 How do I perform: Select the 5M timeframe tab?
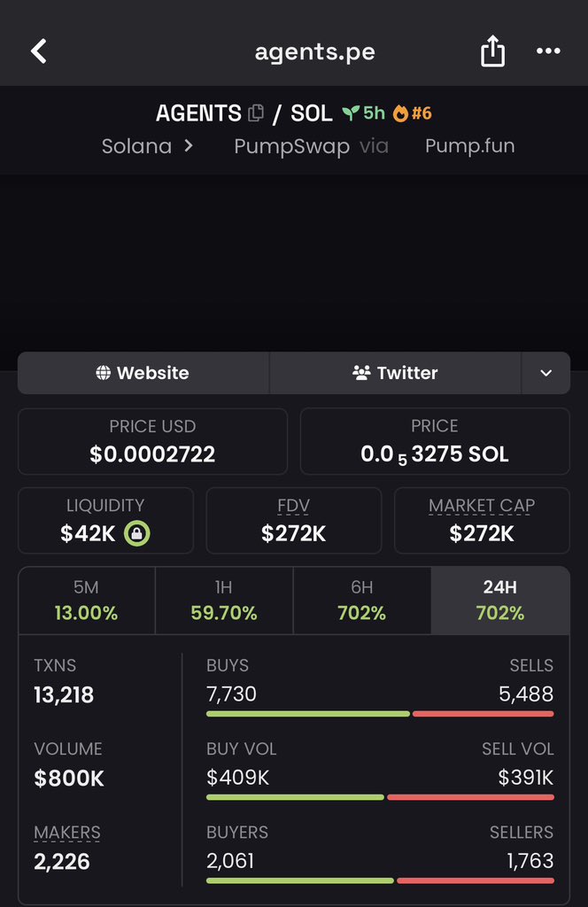point(86,601)
